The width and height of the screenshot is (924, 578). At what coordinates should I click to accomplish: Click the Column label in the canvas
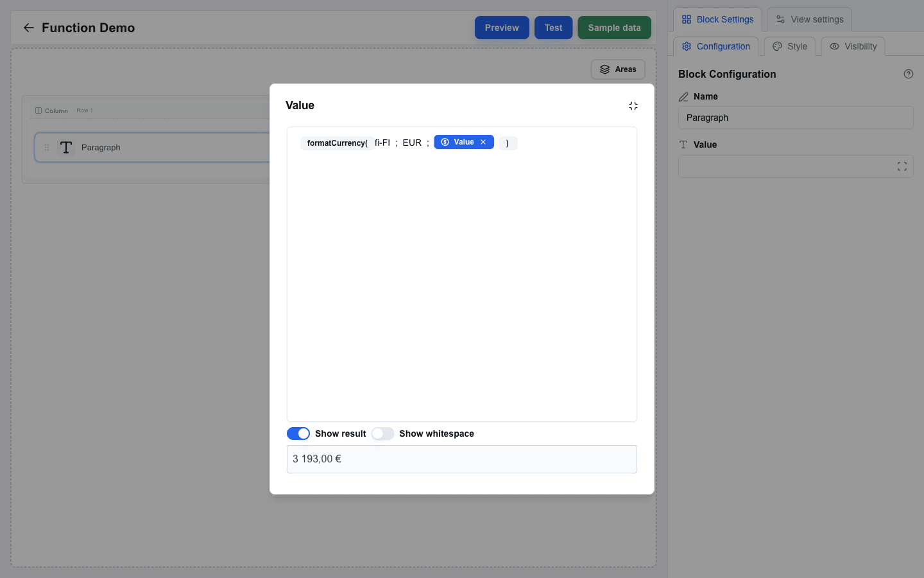tap(56, 110)
